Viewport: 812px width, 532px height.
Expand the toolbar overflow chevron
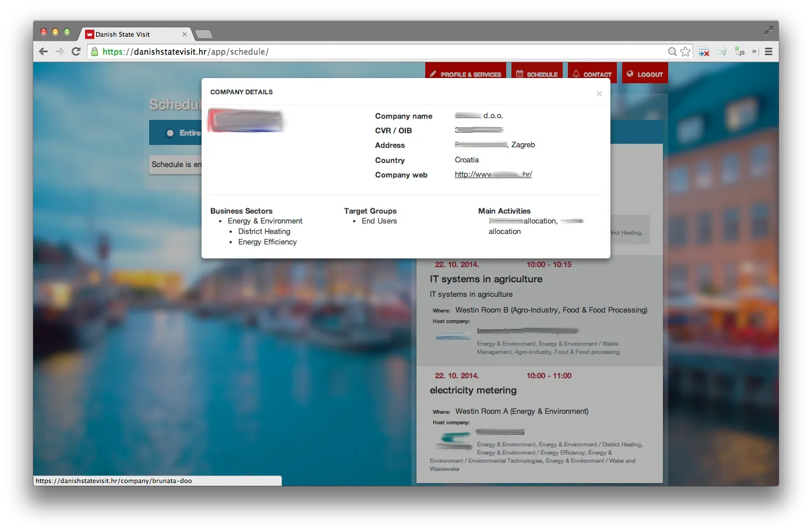[754, 51]
